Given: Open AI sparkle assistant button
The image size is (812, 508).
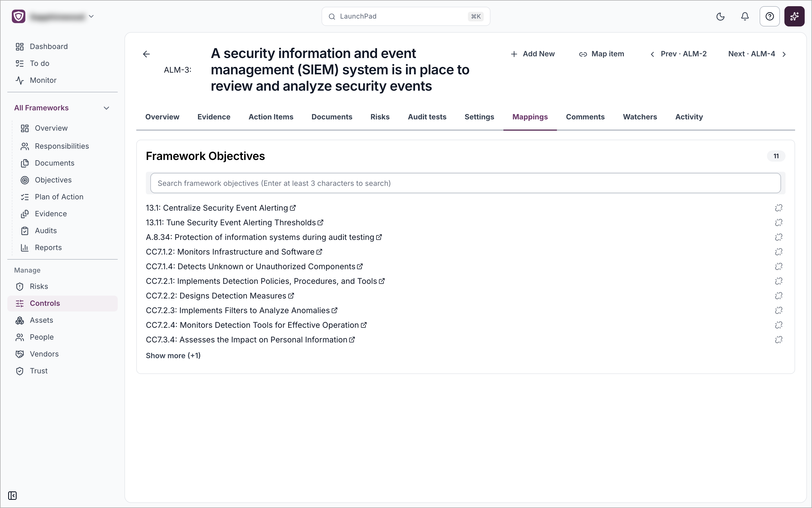Looking at the screenshot, I should tap(794, 16).
